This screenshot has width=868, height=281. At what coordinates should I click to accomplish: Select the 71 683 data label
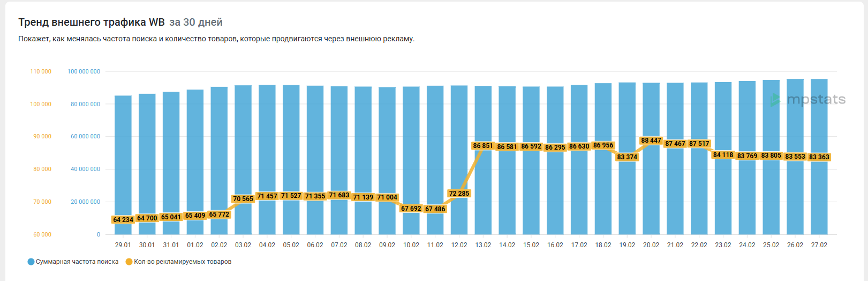click(339, 195)
